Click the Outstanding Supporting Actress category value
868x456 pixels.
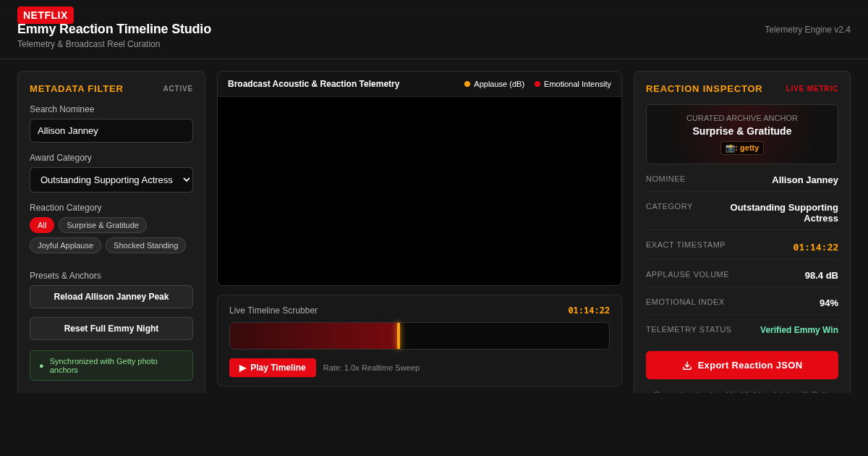coord(784,213)
